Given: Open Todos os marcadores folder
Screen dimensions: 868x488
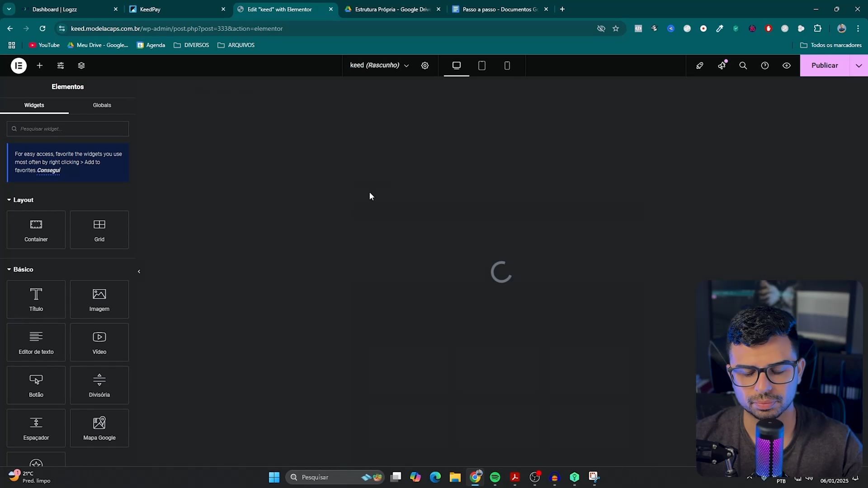Looking at the screenshot, I should pyautogui.click(x=831, y=45).
